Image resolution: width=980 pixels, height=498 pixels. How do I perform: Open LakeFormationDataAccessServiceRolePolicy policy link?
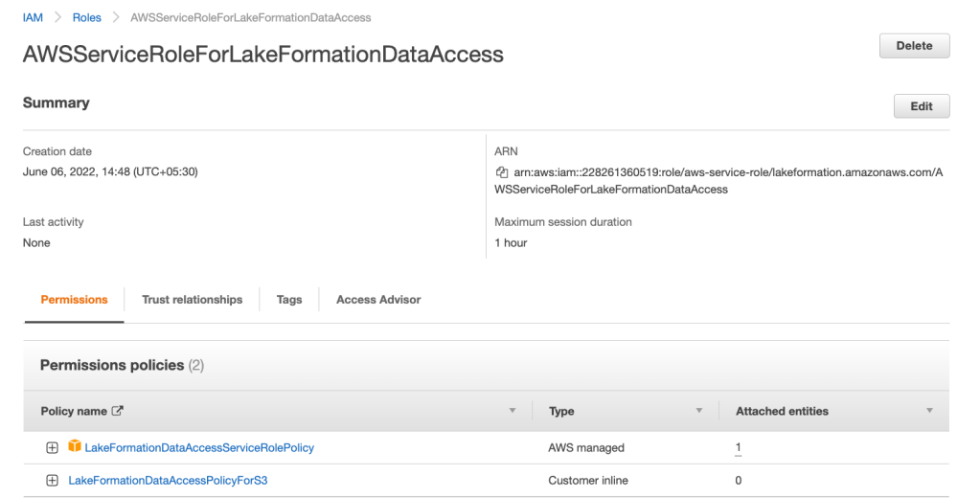[x=199, y=447]
